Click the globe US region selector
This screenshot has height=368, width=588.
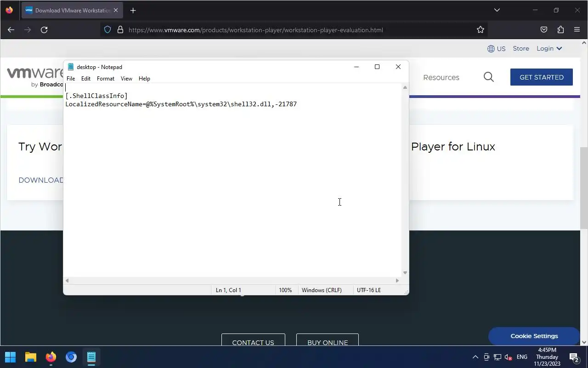(496, 49)
